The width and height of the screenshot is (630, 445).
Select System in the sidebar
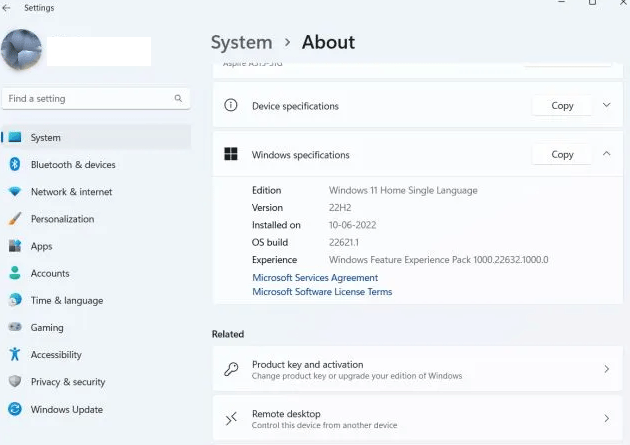click(46, 138)
